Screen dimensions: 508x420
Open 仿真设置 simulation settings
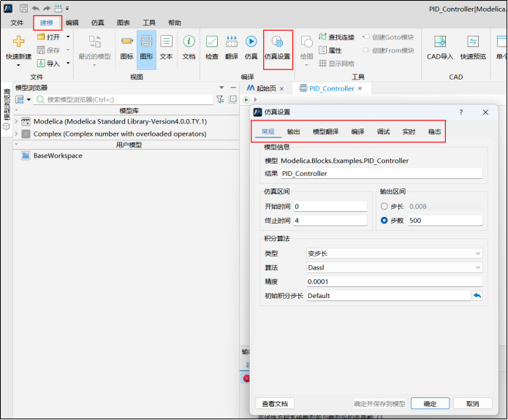(278, 48)
